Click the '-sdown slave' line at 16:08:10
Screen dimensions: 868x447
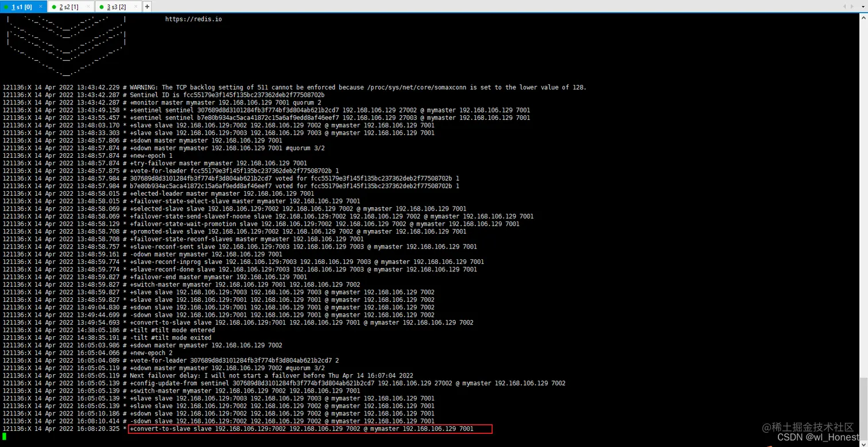point(219,421)
